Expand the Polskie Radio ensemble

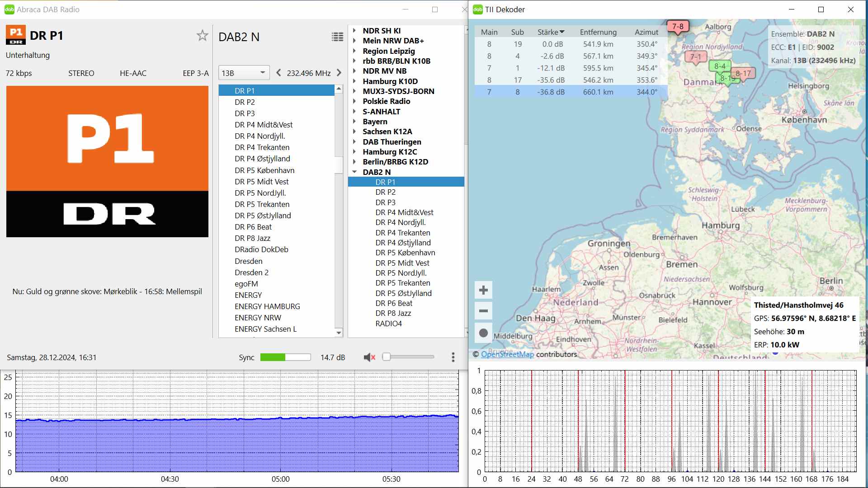tap(354, 101)
